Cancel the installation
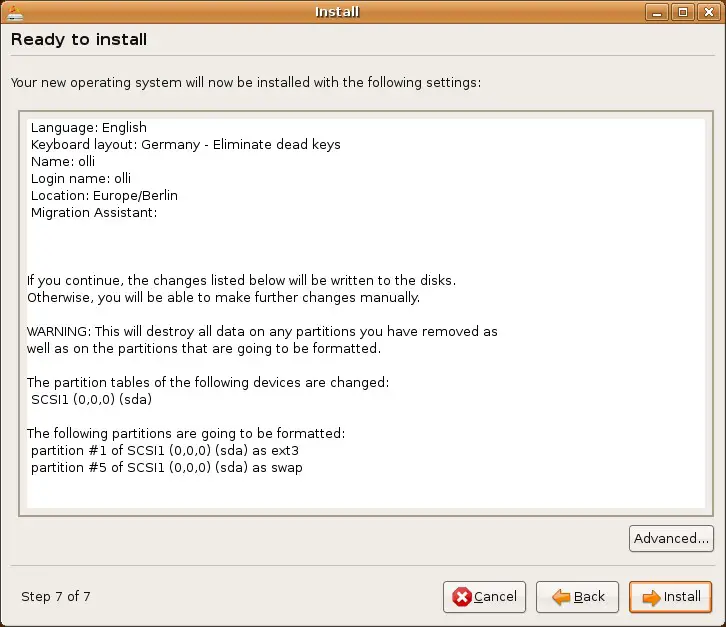Image resolution: width=726 pixels, height=627 pixels. [x=484, y=597]
